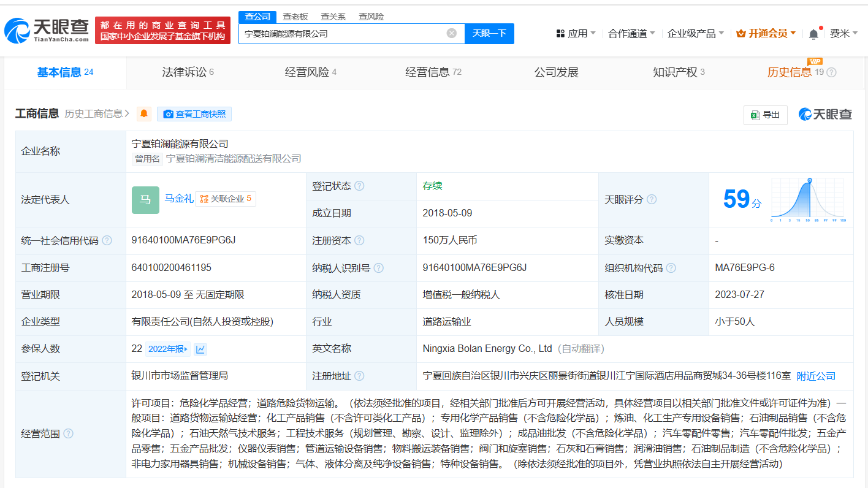Select the 查风险 search tab
The width and height of the screenshot is (868, 488).
pos(371,17)
